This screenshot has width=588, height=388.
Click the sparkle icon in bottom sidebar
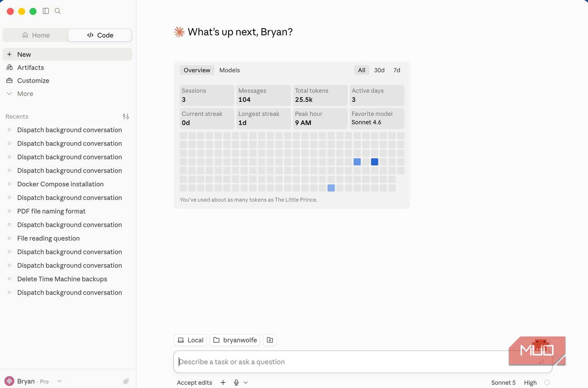126,381
